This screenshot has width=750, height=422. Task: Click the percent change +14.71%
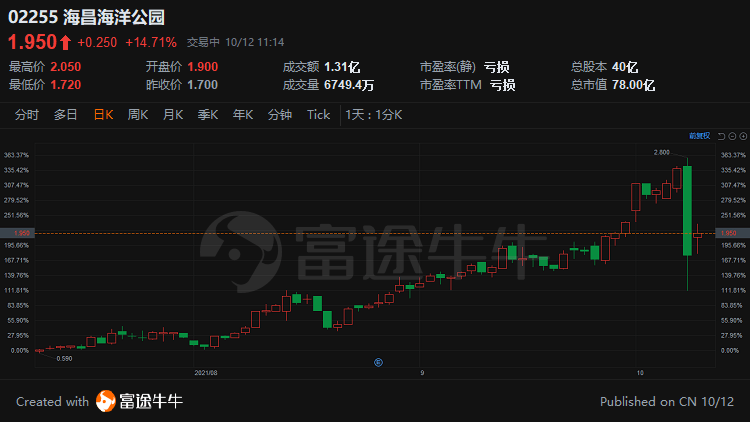151,43
